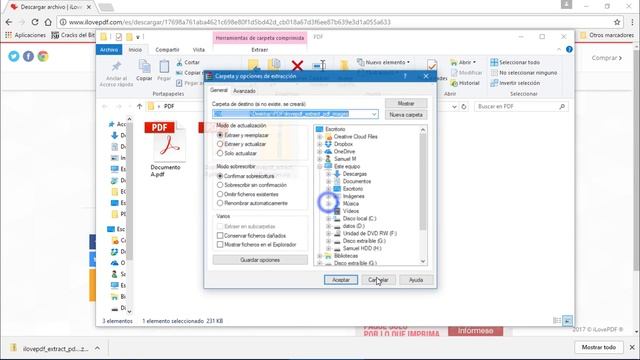Click Invertir selección in ribbon
The width and height of the screenshot is (640, 360).
point(515,83)
